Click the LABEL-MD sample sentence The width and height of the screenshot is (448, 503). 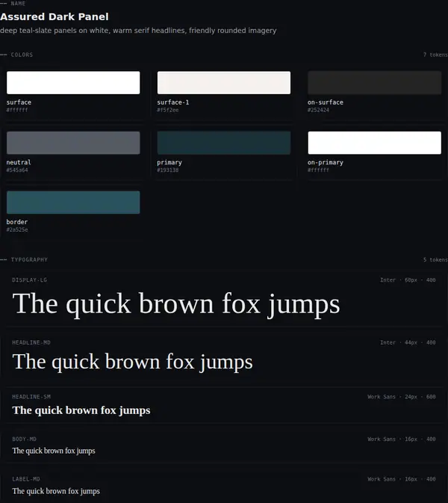tap(56, 492)
